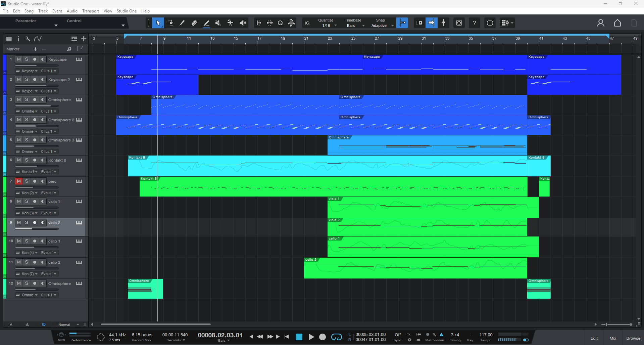Open the video player icon
Viewport: 644px width, 345px height.
pyautogui.click(x=490, y=23)
